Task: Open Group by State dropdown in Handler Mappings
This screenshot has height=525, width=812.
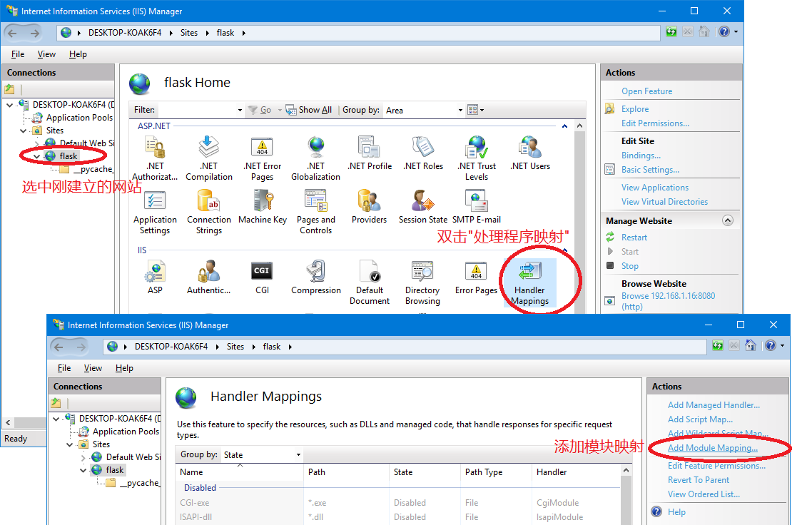Action: point(298,454)
